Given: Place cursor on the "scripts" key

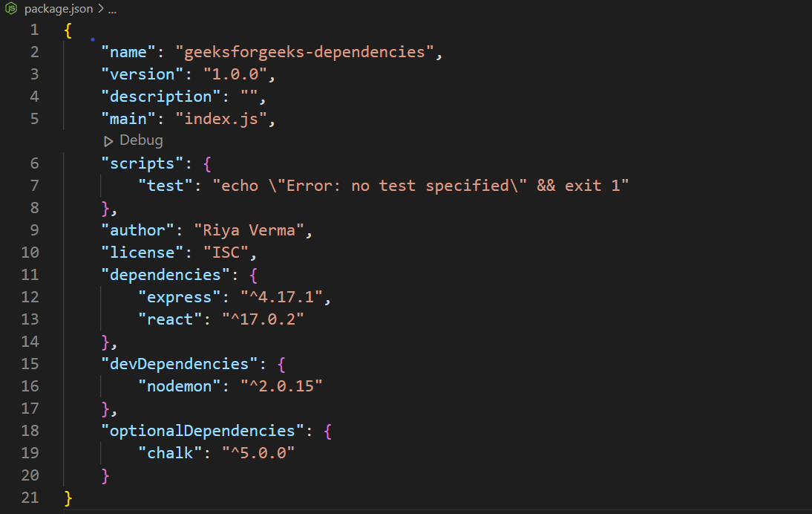Looking at the screenshot, I should tap(143, 163).
